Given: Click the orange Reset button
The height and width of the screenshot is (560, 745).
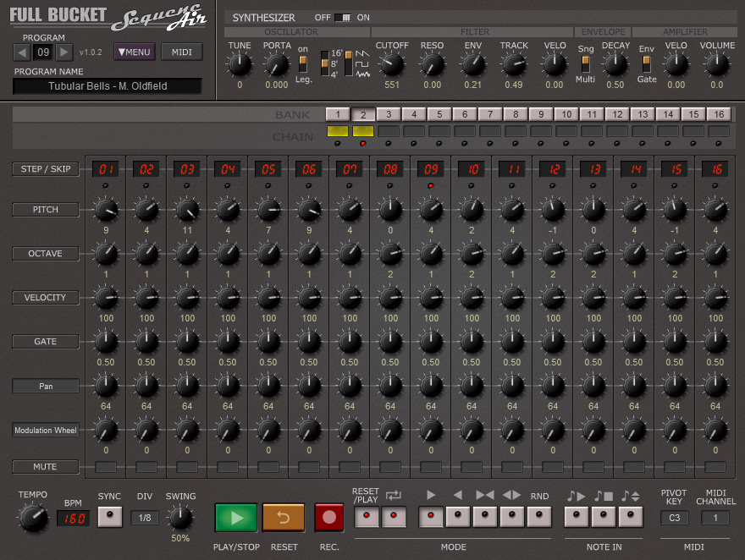Looking at the screenshot, I should coord(283,518).
